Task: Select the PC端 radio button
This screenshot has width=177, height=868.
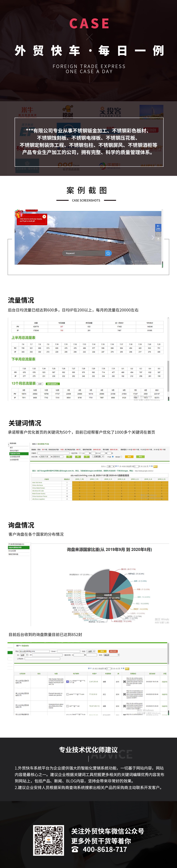Action: click(113, 457)
